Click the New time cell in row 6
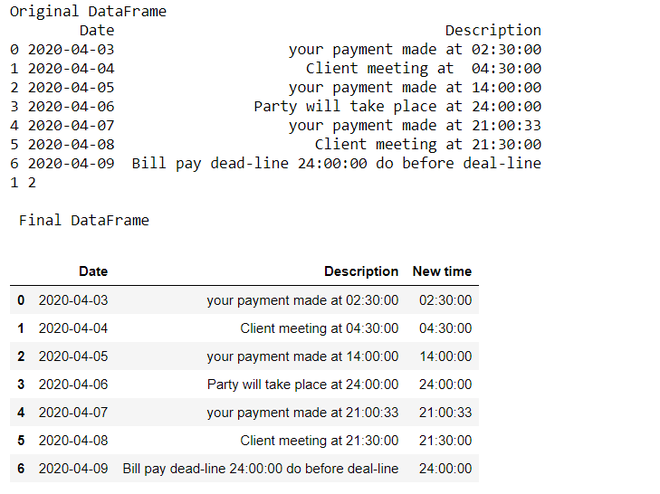The image size is (660, 494). tap(446, 468)
